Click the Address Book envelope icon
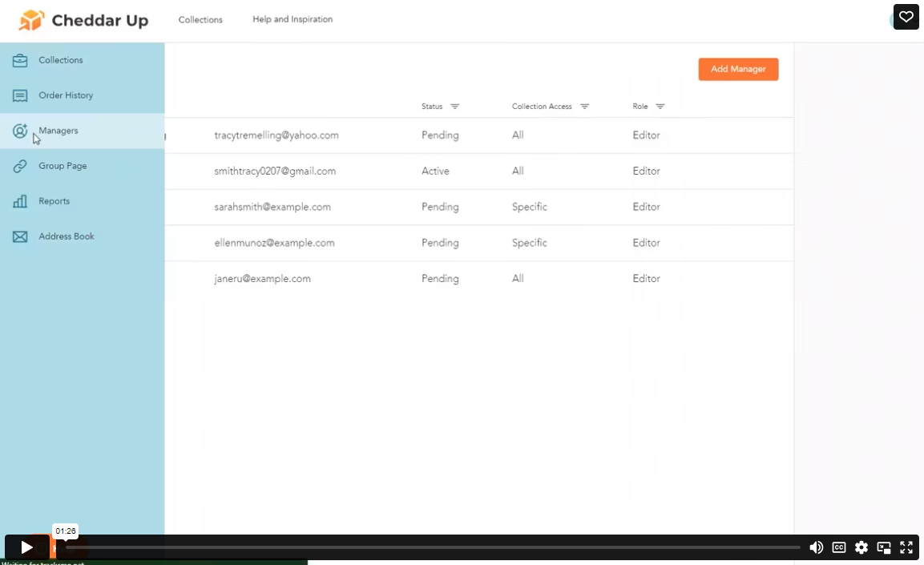Viewport: 924px width, 565px height. click(20, 236)
